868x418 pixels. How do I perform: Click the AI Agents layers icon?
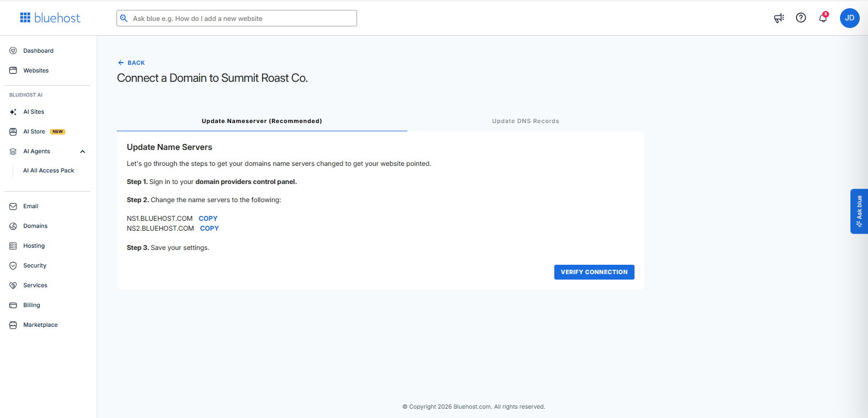click(13, 152)
